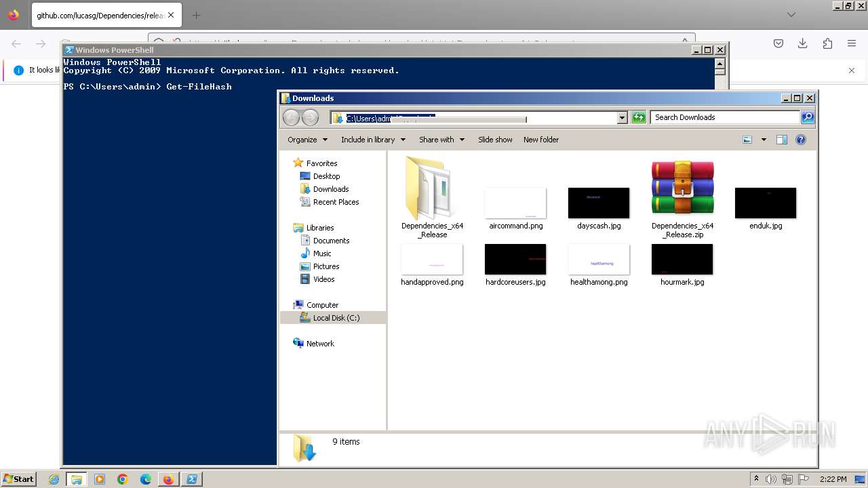Select Computer in navigation pane

click(322, 305)
